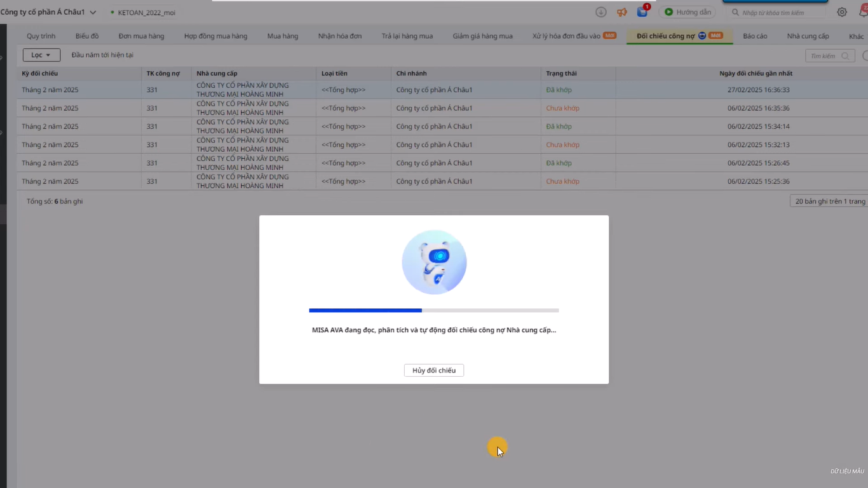The width and height of the screenshot is (868, 488).
Task: Click the play icon in Hướng dẫn
Action: point(668,12)
